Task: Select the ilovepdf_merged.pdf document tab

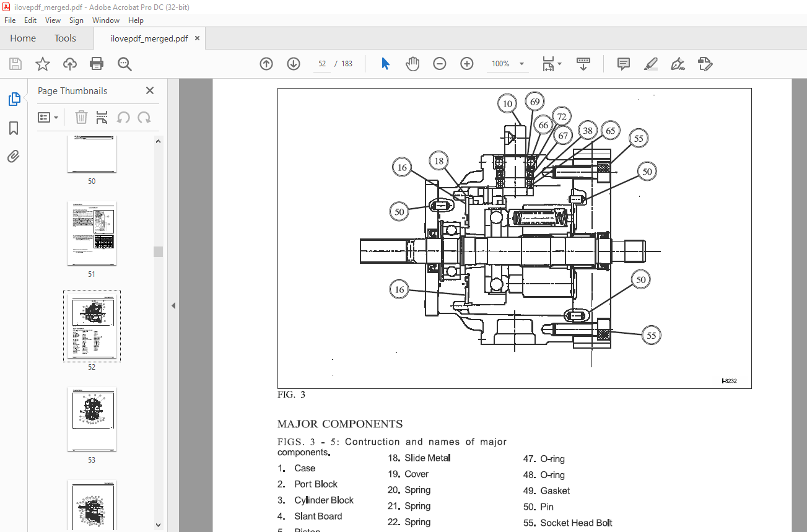Action: [x=149, y=38]
